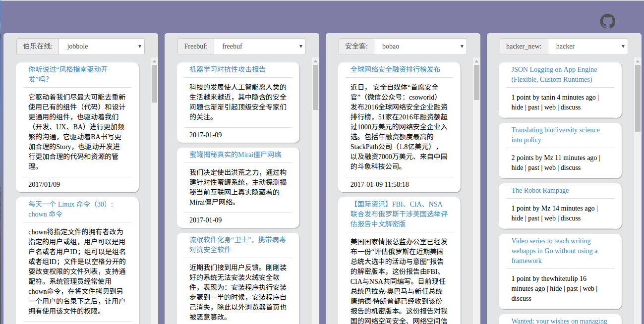Image resolution: width=644 pixels, height=324 pixels.
Task: Click the jobbole column scrollbar thumb
Action: [154, 84]
